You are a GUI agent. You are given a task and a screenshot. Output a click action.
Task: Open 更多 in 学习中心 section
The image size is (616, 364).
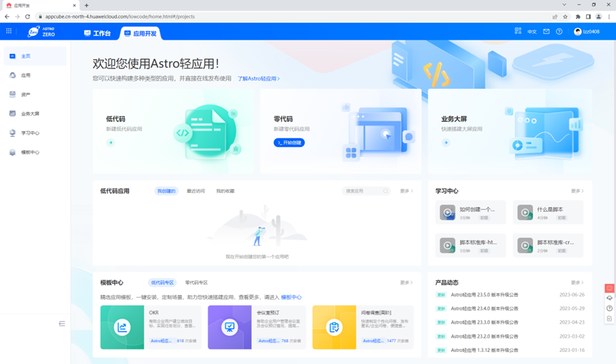click(x=577, y=191)
